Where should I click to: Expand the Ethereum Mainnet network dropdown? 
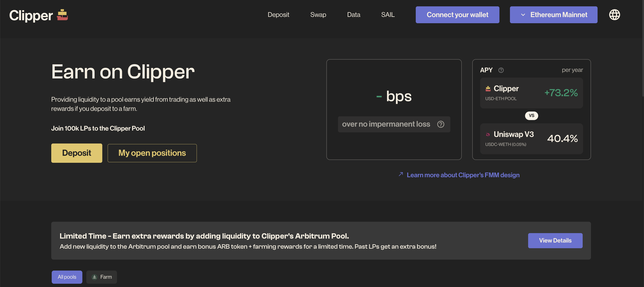[x=554, y=15]
